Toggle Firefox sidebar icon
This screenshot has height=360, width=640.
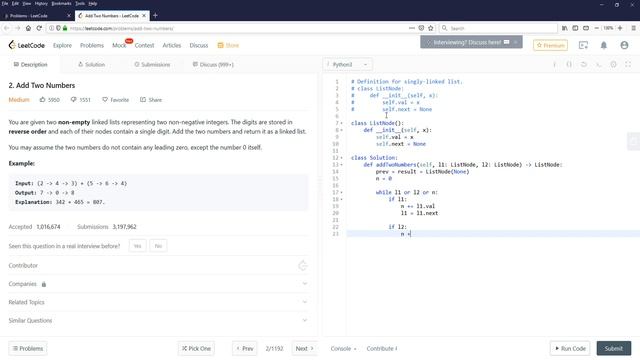pos(575,28)
